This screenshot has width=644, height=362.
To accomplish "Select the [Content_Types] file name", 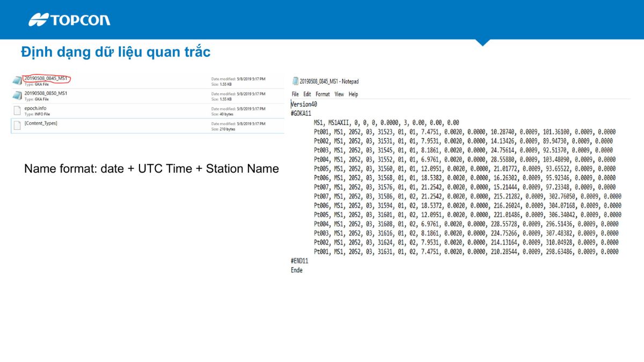I will [41, 123].
